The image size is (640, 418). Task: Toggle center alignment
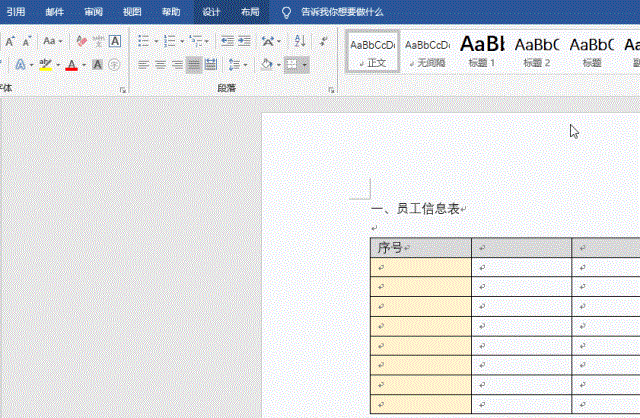pos(160,64)
